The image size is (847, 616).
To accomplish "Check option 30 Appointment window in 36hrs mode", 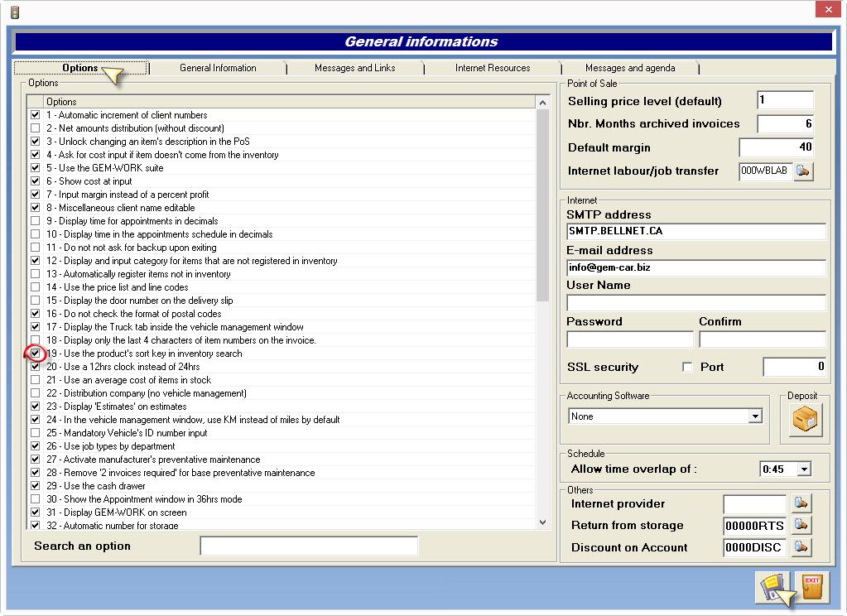I will point(35,498).
